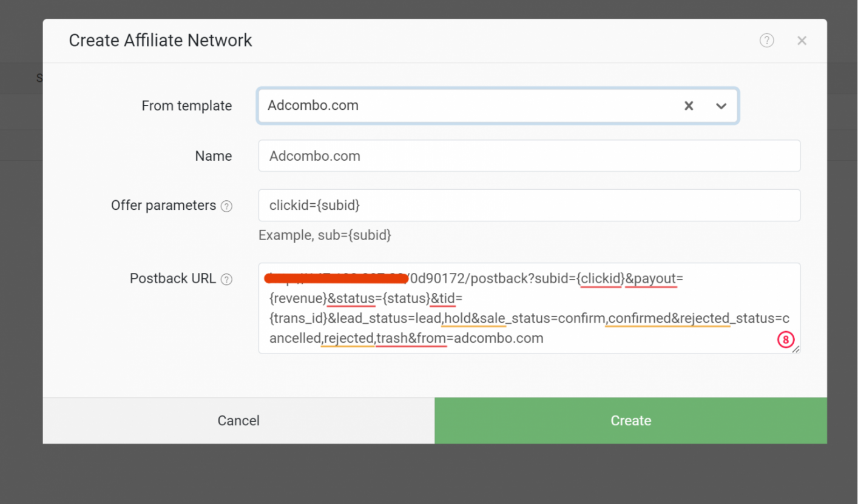Image resolution: width=858 pixels, height=504 pixels.
Task: Click into the Name input field
Action: point(529,156)
